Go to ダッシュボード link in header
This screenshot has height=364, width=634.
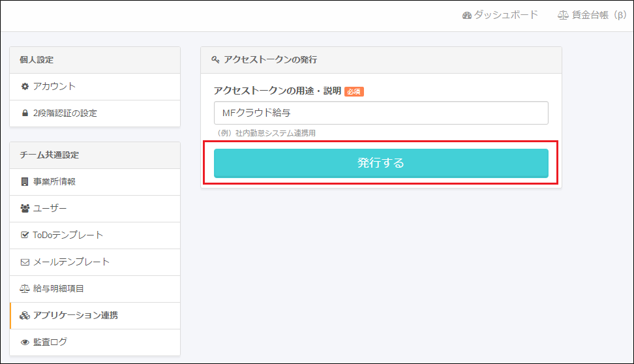coord(500,15)
